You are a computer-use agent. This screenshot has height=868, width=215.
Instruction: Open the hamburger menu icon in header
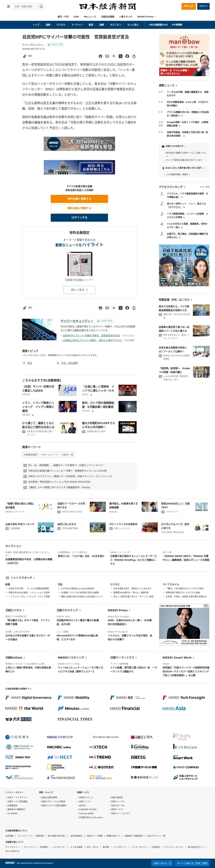point(8,6)
